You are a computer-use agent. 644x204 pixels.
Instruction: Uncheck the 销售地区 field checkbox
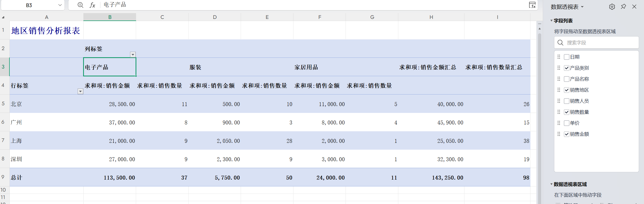click(567, 90)
